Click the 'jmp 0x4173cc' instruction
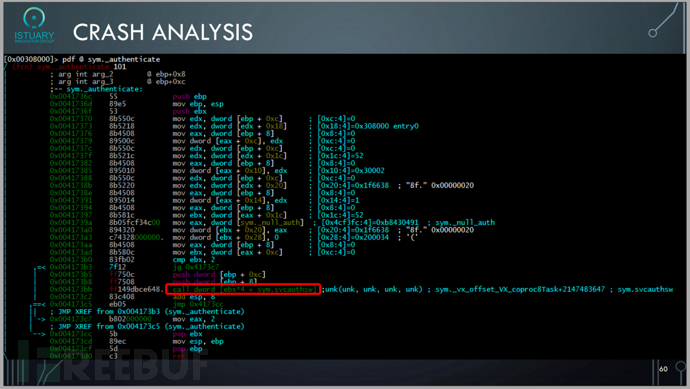 tap(198, 304)
